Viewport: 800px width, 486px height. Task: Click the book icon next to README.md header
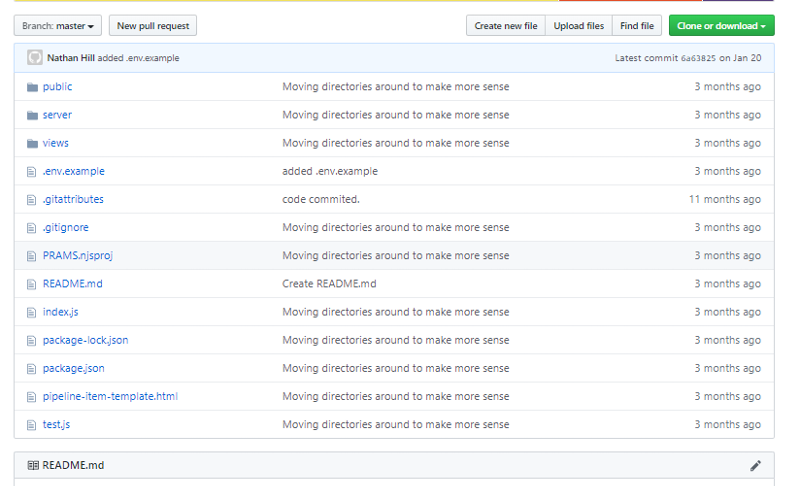point(33,465)
